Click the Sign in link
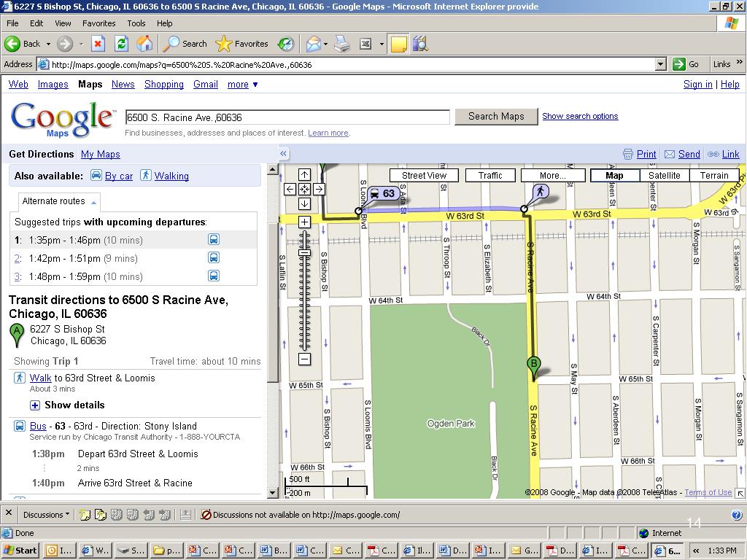747x560 pixels. pyautogui.click(x=697, y=85)
